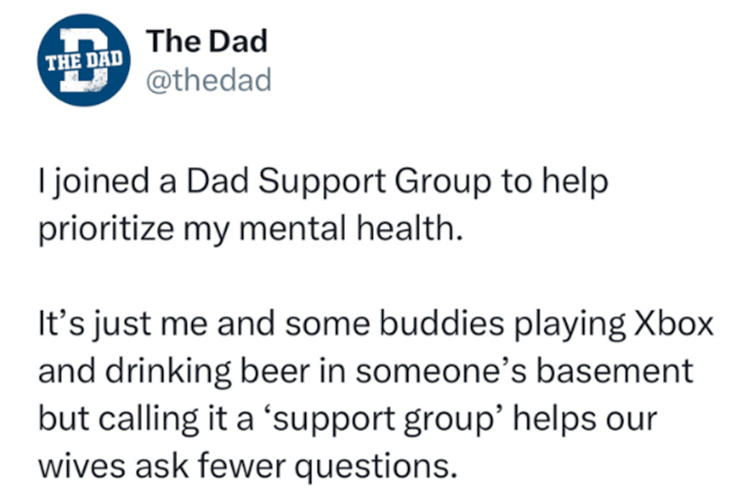Click the @thedad handle
Image resolution: width=750 pixels, height=499 pixels.
[x=208, y=80]
